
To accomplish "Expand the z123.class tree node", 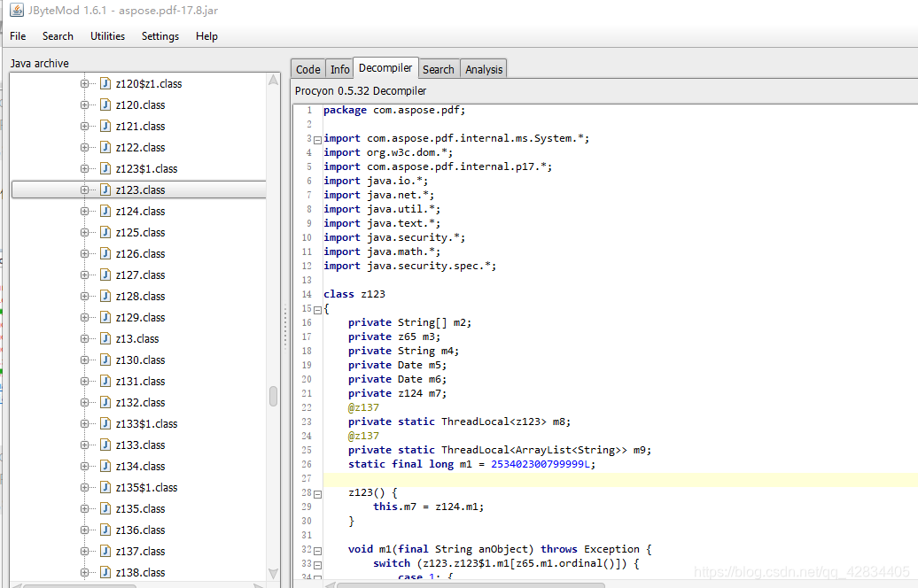I will 84,190.
